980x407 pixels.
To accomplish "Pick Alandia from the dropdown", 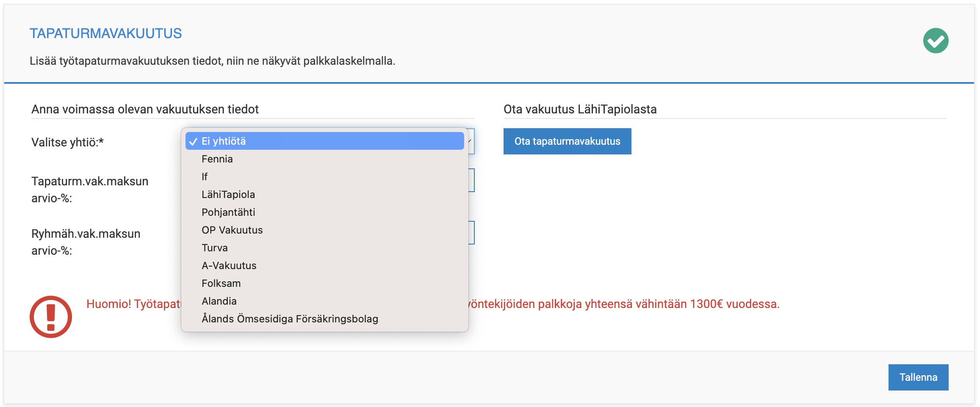I will click(x=219, y=301).
